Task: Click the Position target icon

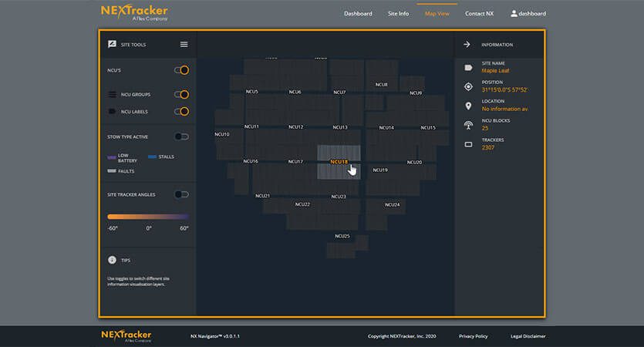Action: (468, 86)
